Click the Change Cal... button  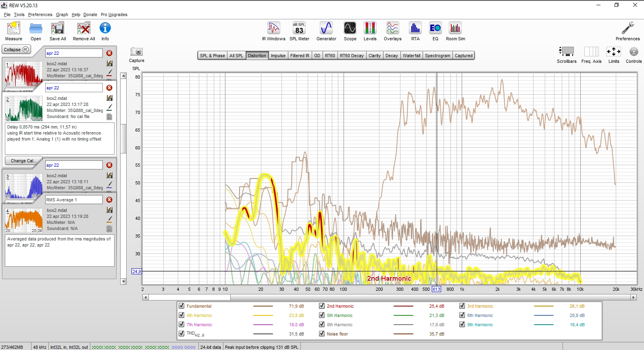point(23,161)
